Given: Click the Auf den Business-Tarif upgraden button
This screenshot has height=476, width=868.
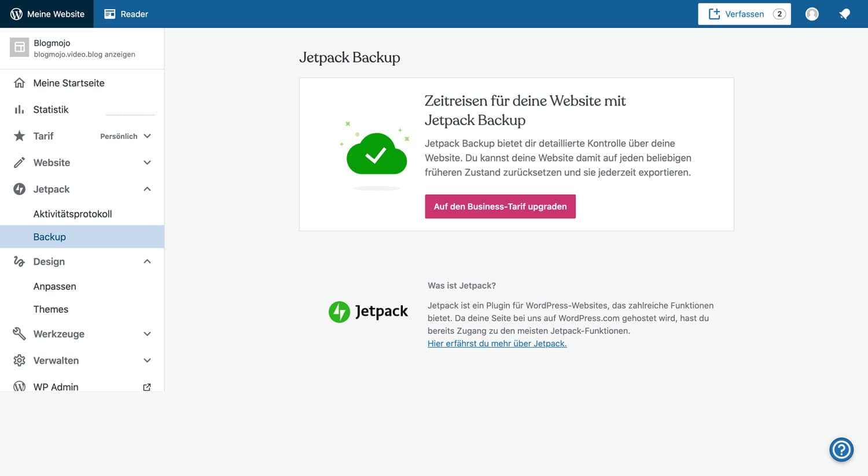Looking at the screenshot, I should tap(500, 206).
